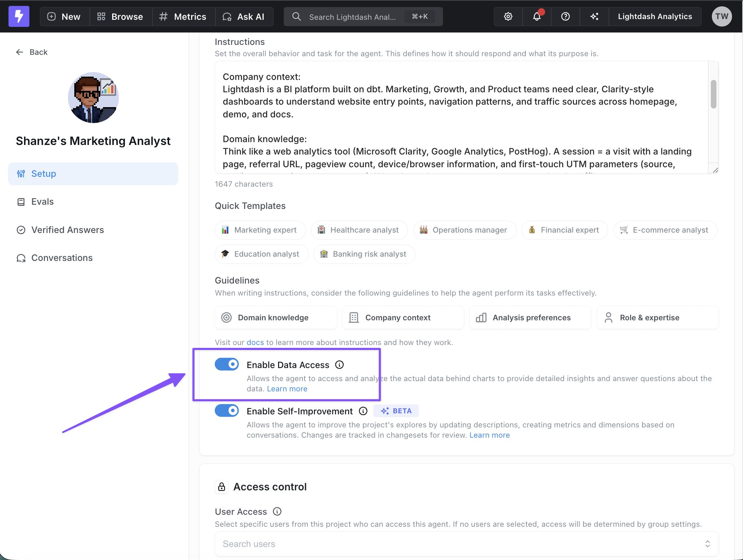This screenshot has width=743, height=560.
Task: Turn off Enable Self-Improvement
Action: click(227, 410)
